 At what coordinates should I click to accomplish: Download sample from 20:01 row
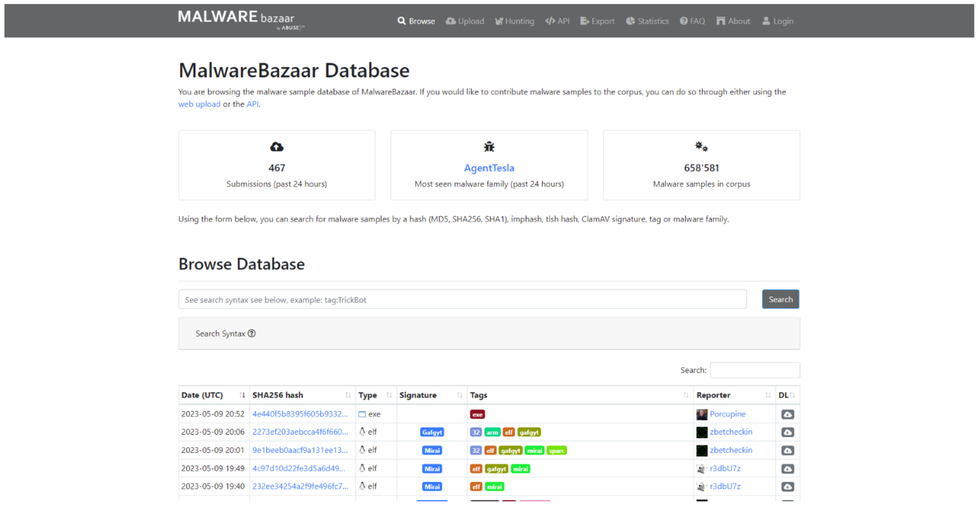tap(787, 451)
